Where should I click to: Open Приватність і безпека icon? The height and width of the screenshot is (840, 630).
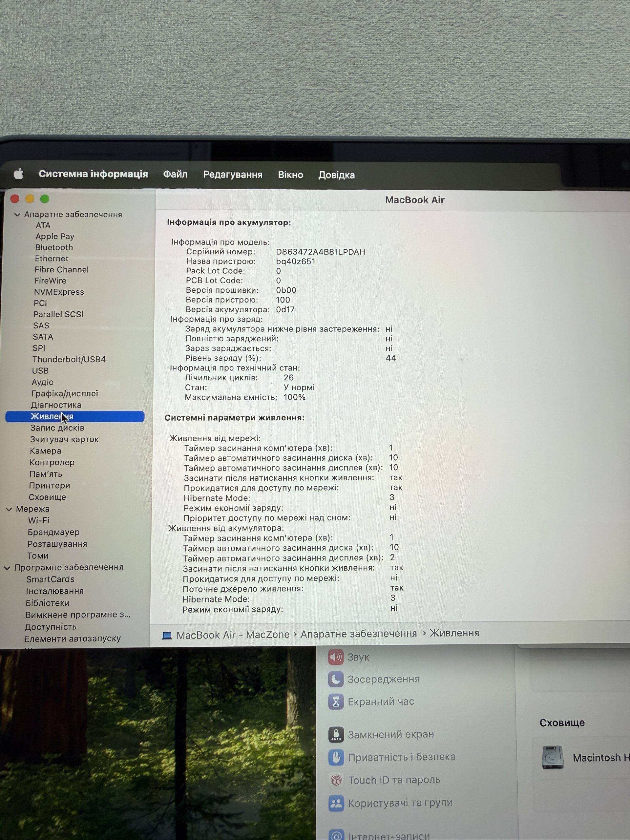click(x=336, y=757)
